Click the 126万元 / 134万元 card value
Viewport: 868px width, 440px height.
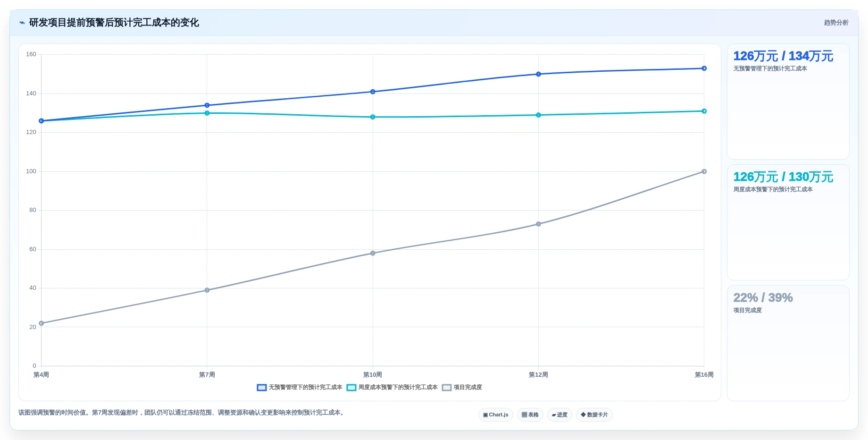783,56
